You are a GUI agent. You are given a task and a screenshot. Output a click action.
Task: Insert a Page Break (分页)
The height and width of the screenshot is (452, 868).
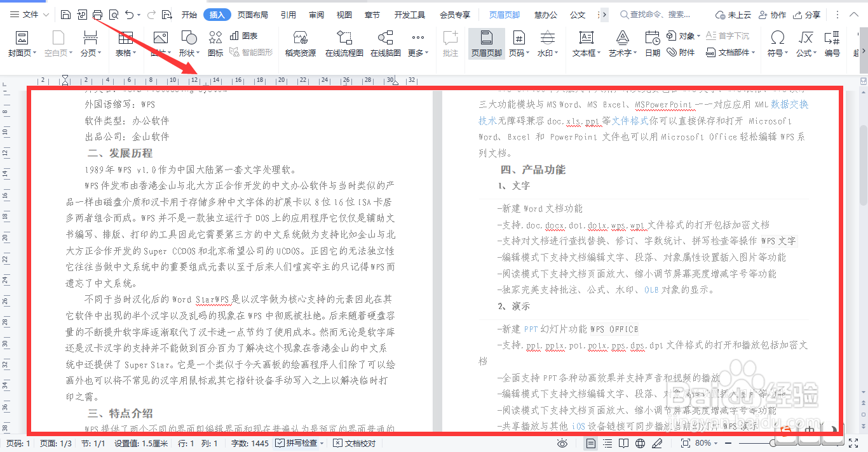pos(91,44)
